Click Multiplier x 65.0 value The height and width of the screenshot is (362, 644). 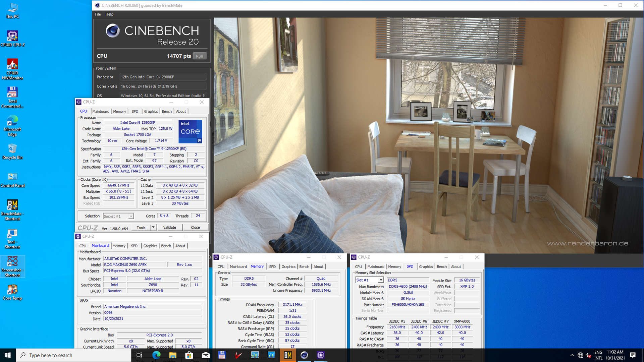[118, 191]
